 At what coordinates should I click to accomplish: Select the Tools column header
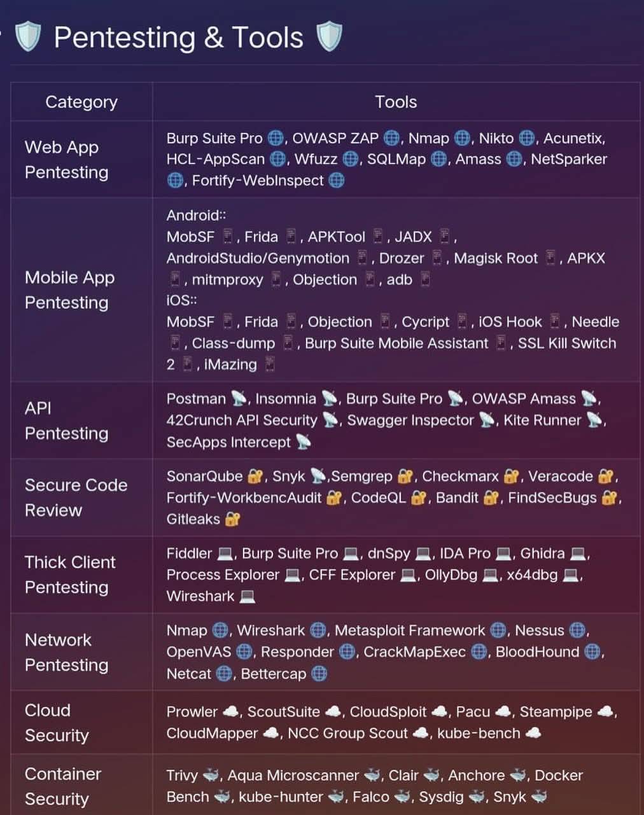[396, 102]
